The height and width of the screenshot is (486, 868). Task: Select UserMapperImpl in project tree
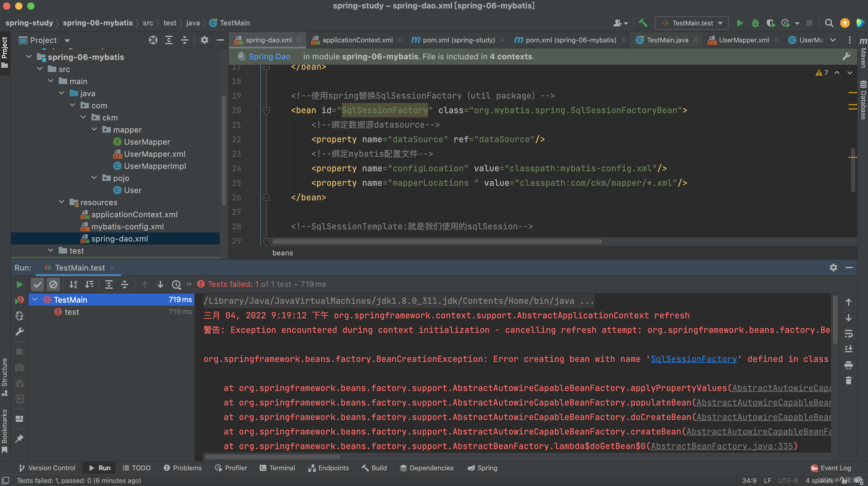click(155, 166)
